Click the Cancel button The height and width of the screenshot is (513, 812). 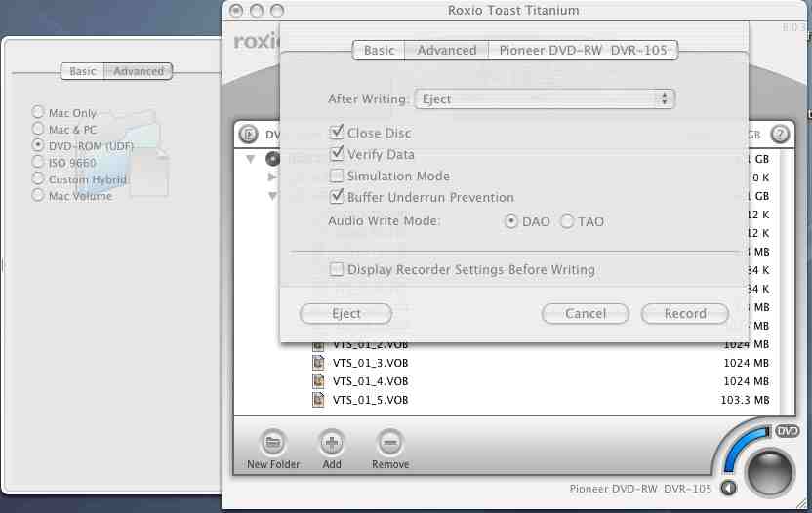coord(586,314)
